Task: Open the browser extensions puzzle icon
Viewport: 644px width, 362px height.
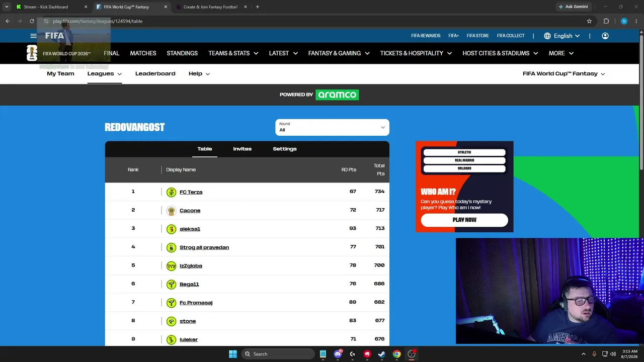Action: pyautogui.click(x=606, y=21)
